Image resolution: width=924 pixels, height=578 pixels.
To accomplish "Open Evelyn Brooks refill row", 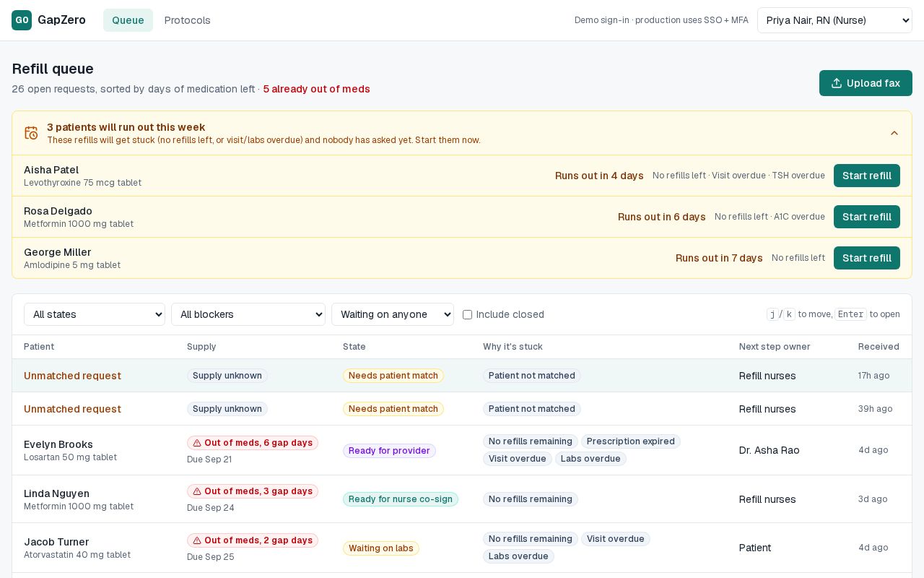I will click(x=462, y=450).
